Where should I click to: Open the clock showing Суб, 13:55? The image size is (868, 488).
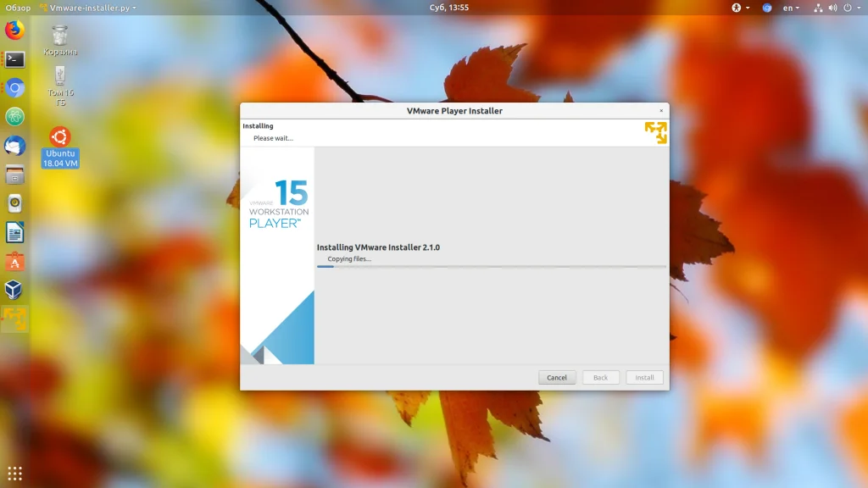coord(449,8)
